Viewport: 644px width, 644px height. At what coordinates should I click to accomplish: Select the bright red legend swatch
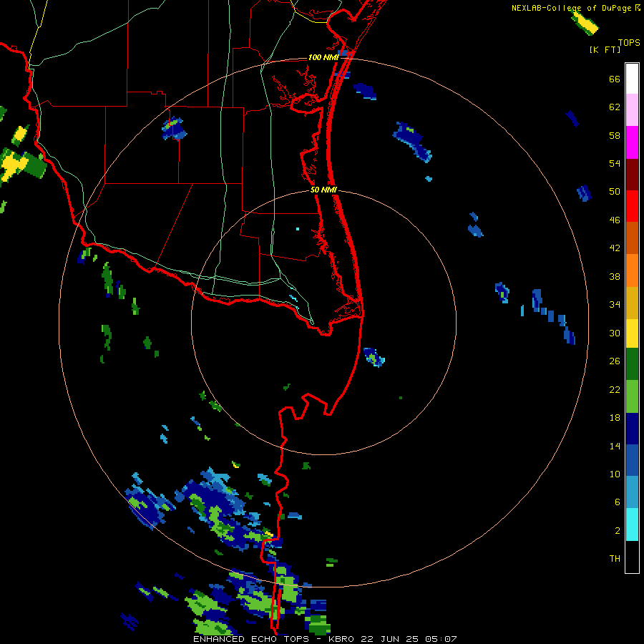(632, 206)
